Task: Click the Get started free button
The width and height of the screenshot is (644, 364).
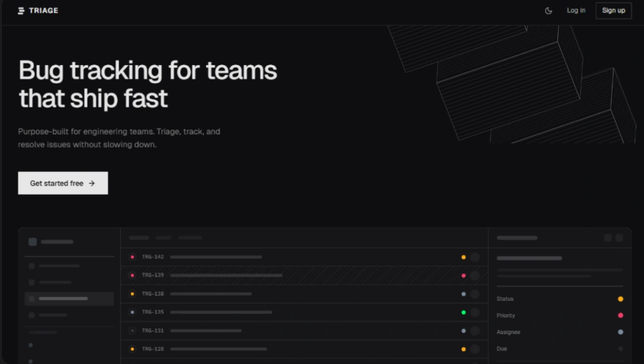Action: 63,183
